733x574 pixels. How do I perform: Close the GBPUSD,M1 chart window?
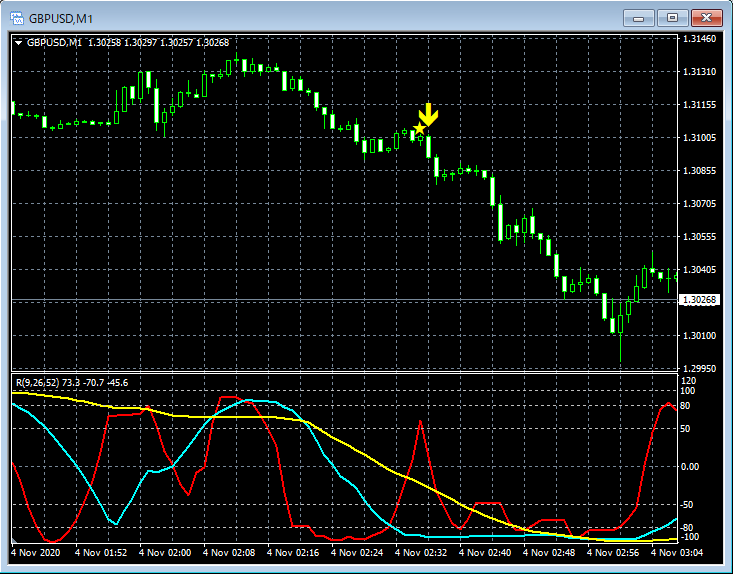pyautogui.click(x=706, y=18)
